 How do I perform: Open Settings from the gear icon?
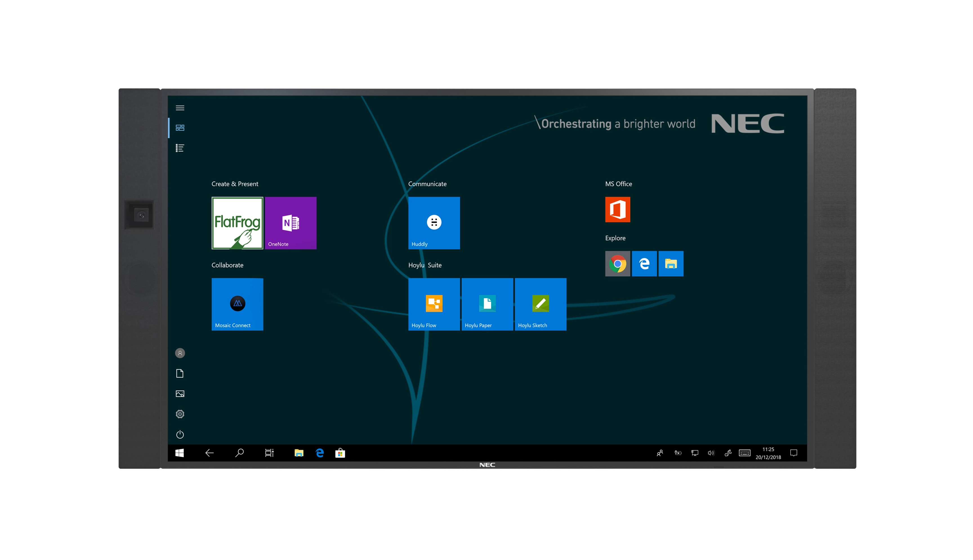click(x=180, y=414)
